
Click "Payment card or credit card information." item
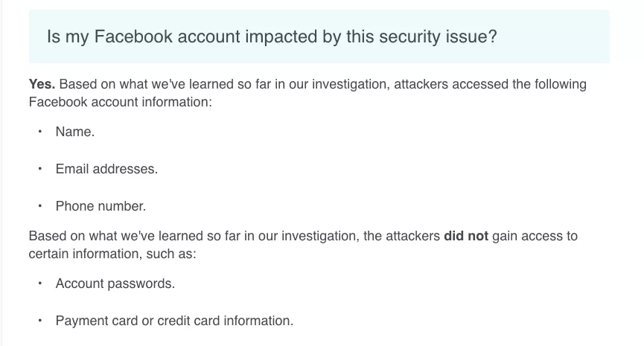click(174, 321)
